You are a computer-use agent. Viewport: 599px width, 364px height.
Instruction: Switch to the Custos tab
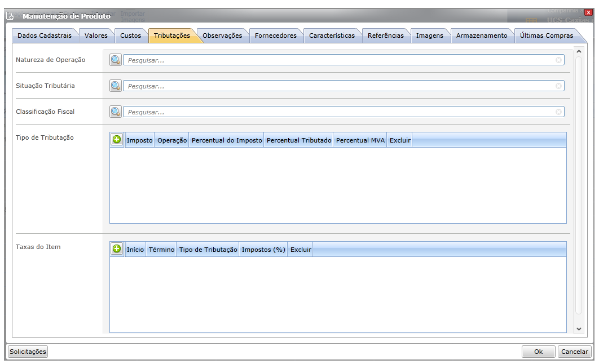point(131,35)
